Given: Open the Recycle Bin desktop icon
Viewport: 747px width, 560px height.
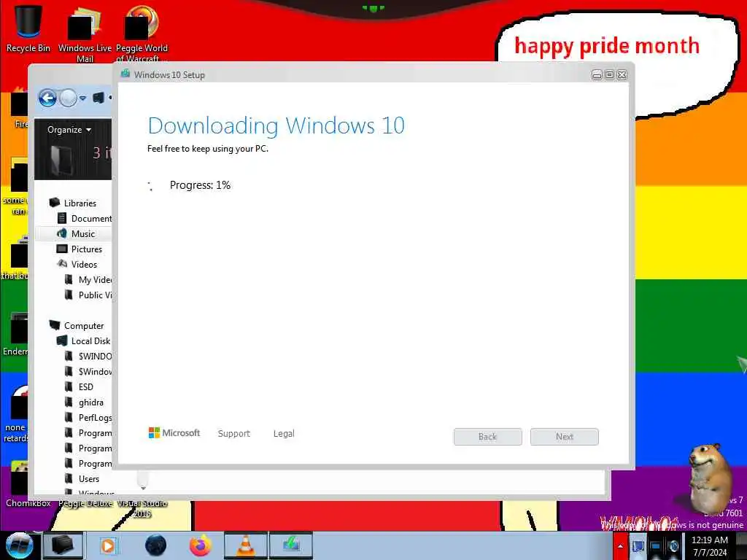Looking at the screenshot, I should pos(28,28).
